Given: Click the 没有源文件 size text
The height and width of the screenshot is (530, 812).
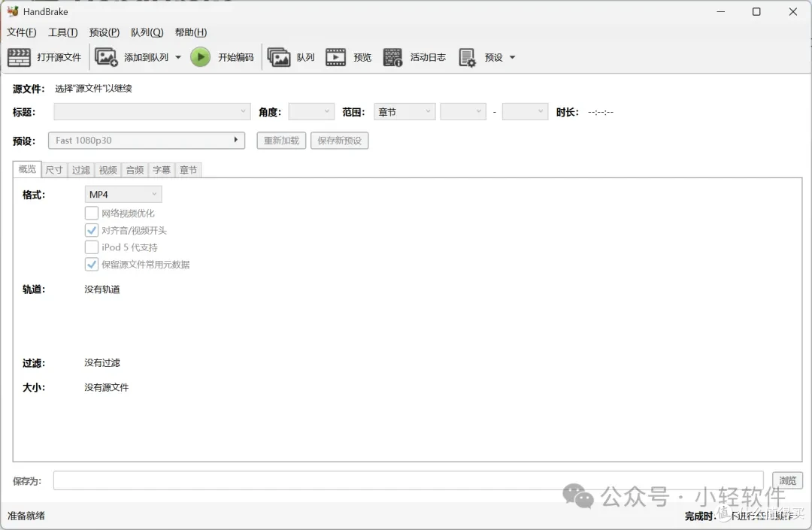Looking at the screenshot, I should pos(107,387).
